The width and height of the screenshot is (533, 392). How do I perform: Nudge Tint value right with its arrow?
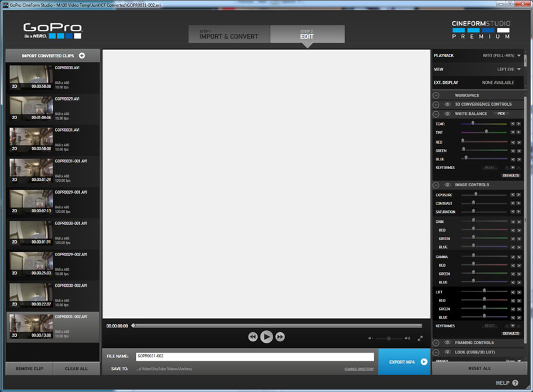click(518, 132)
